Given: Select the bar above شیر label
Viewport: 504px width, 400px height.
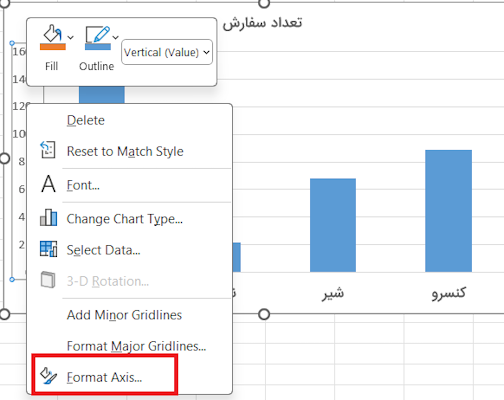Looking at the screenshot, I should point(333,225).
